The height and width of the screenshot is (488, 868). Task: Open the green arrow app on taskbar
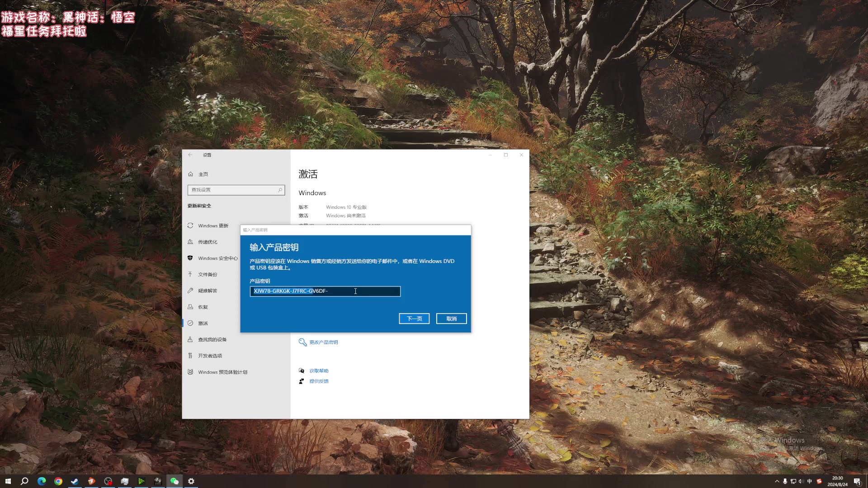[x=141, y=481]
